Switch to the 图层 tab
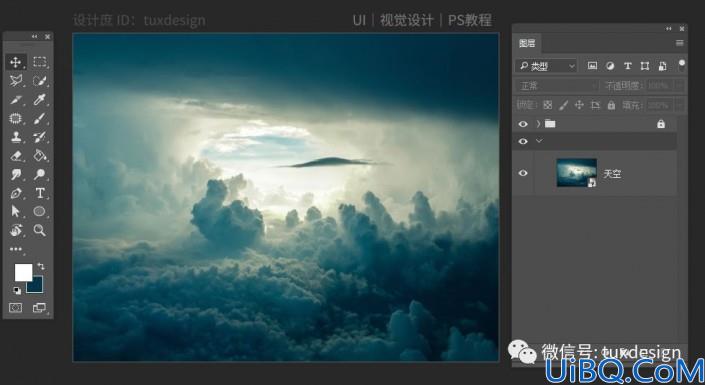705x385 pixels. point(527,43)
